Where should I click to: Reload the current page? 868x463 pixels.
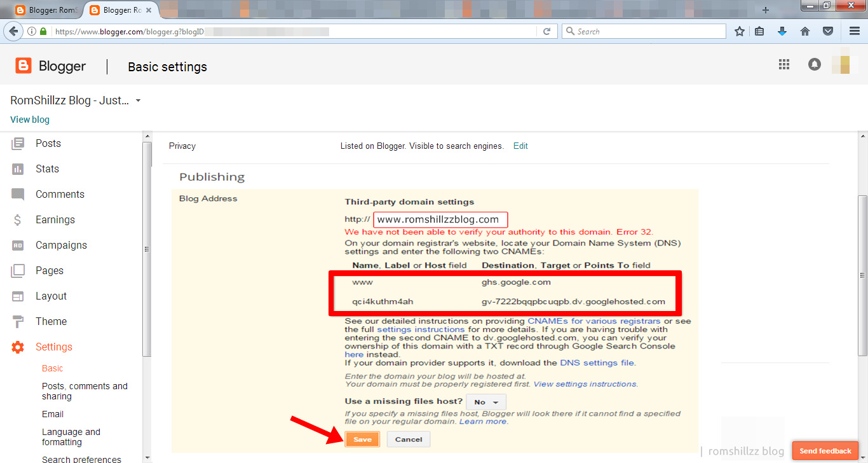546,31
